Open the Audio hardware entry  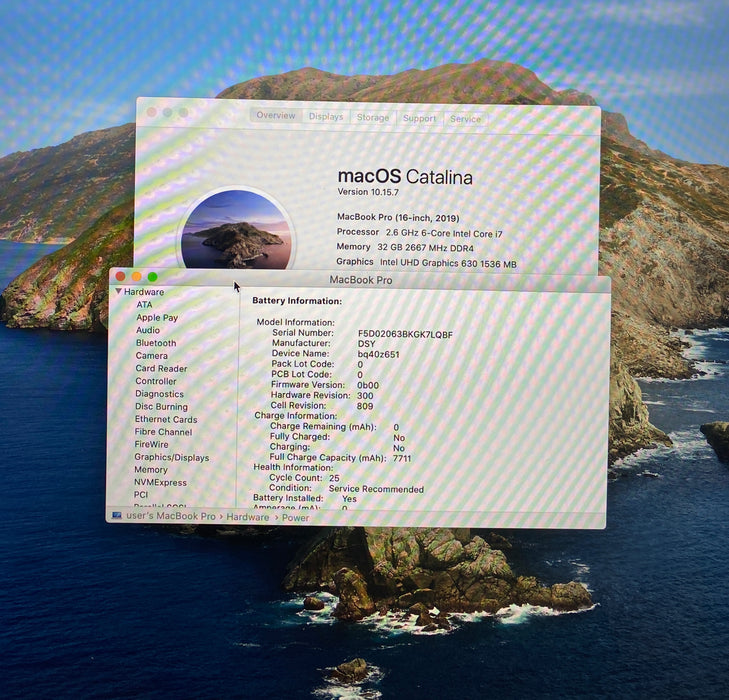(148, 330)
